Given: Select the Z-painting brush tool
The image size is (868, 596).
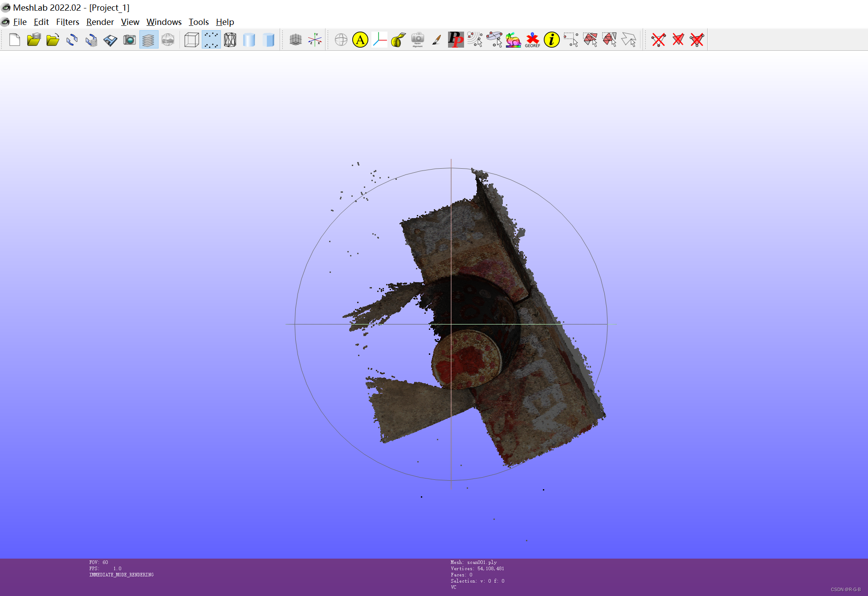Looking at the screenshot, I should (x=436, y=40).
